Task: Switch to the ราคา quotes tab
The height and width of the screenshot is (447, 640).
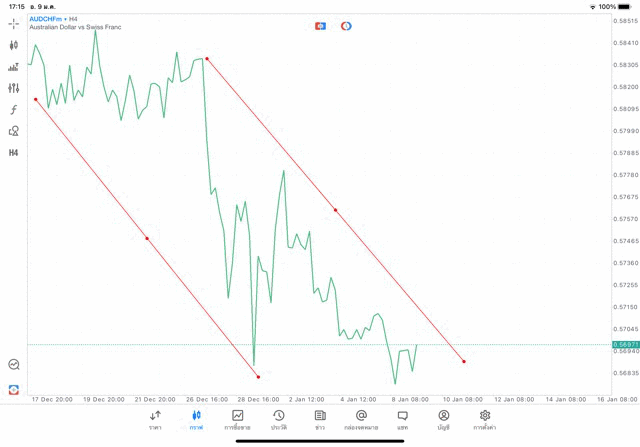Action: [155, 420]
